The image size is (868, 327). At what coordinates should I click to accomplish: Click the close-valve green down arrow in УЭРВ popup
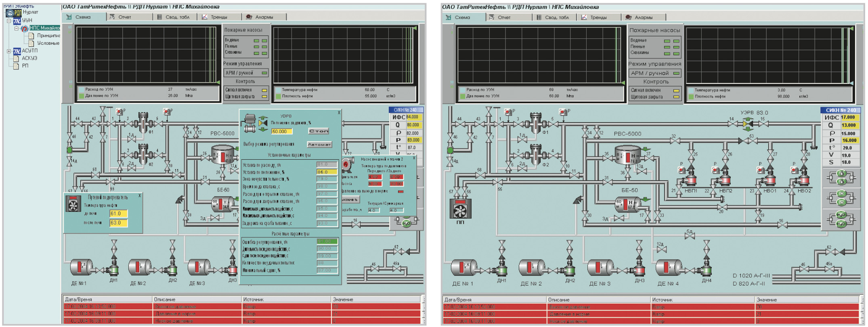pyautogui.click(x=263, y=129)
